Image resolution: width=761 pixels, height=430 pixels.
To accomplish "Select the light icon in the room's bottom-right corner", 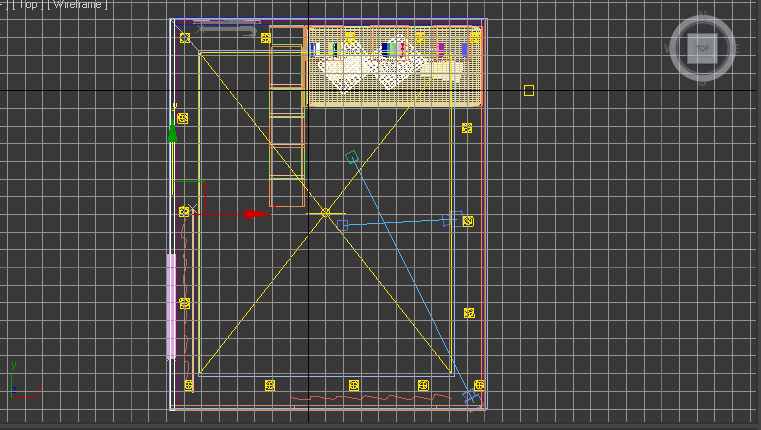I will [479, 385].
